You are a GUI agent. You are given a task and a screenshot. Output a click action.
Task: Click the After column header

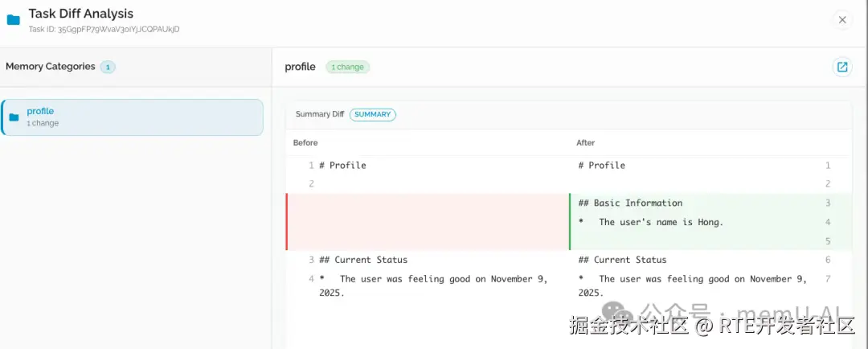[585, 142]
